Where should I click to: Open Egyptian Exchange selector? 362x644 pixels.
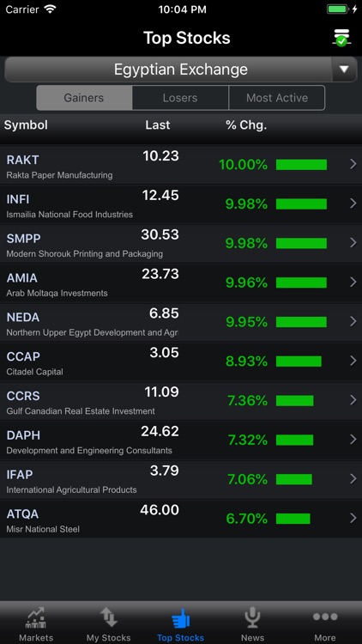click(x=181, y=70)
